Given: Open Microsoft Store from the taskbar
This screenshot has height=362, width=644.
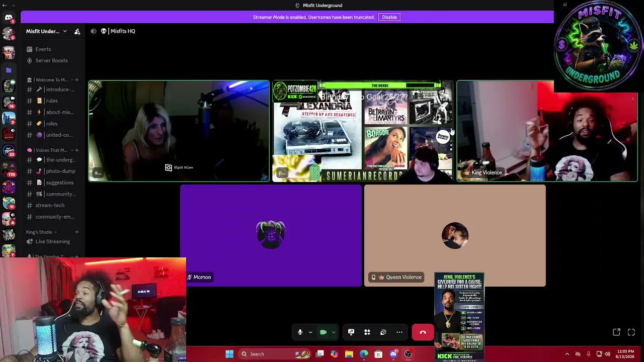Looking at the screenshot, I should click(x=378, y=354).
